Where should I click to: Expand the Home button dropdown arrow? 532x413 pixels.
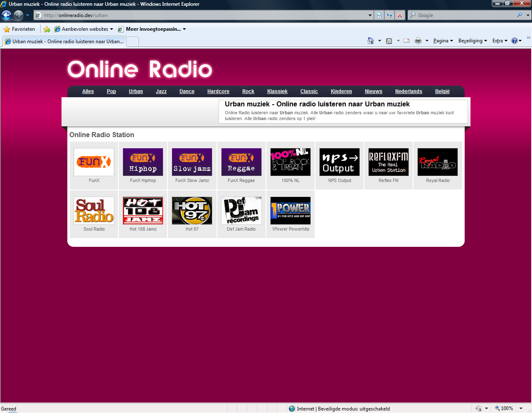(x=379, y=41)
